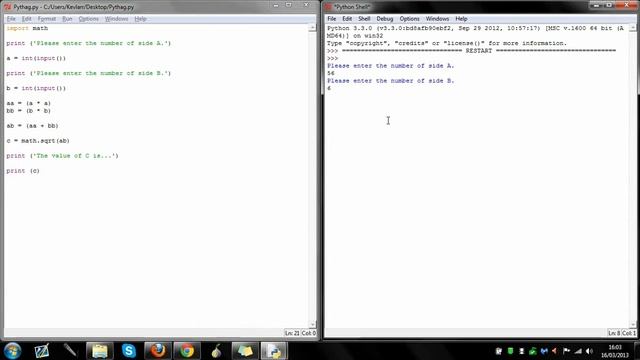Open File menu in Python Shell
640x360 pixels.
[x=331, y=19]
